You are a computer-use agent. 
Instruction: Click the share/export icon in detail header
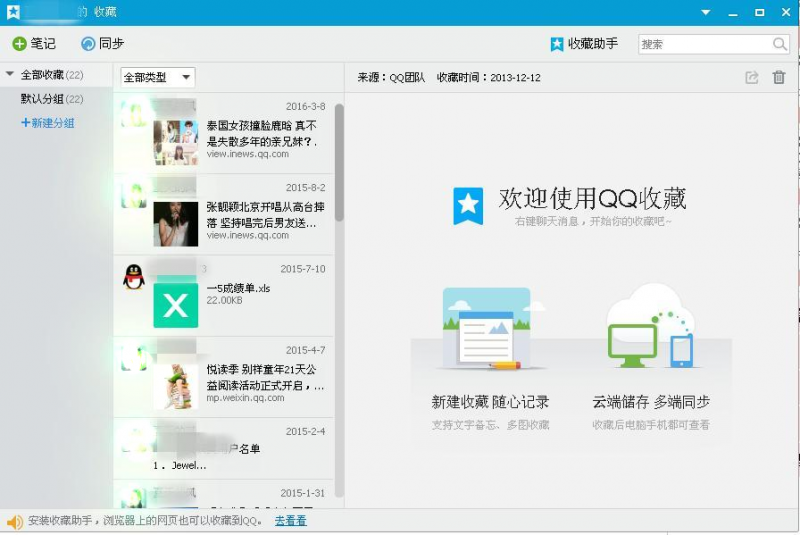tap(752, 78)
